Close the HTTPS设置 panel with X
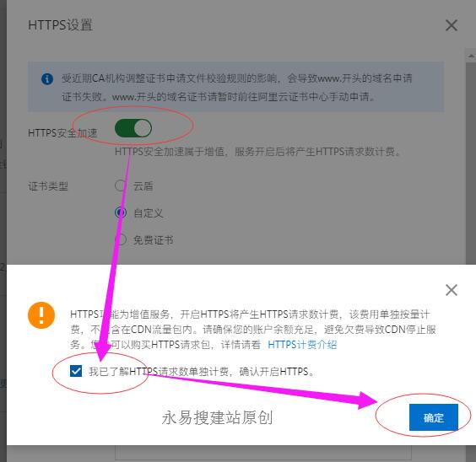Viewport: 476px width, 462px height. pyautogui.click(x=452, y=25)
